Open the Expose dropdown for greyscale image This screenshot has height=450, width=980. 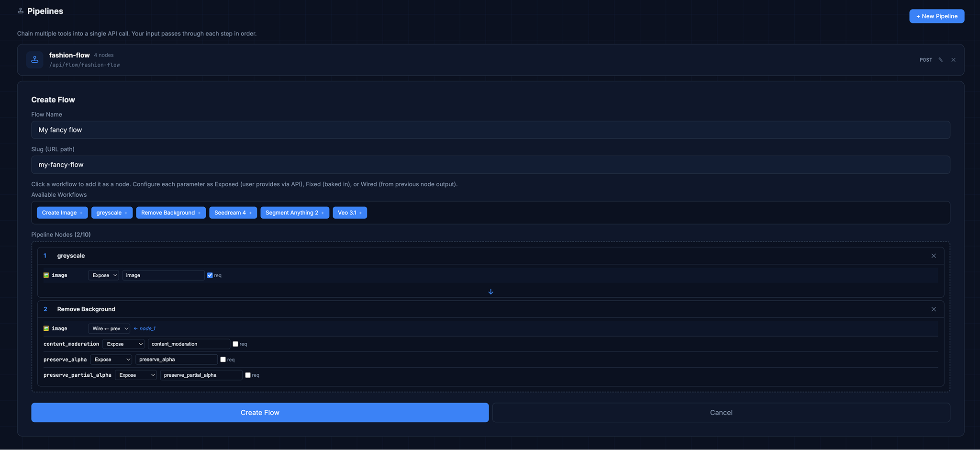coord(104,275)
